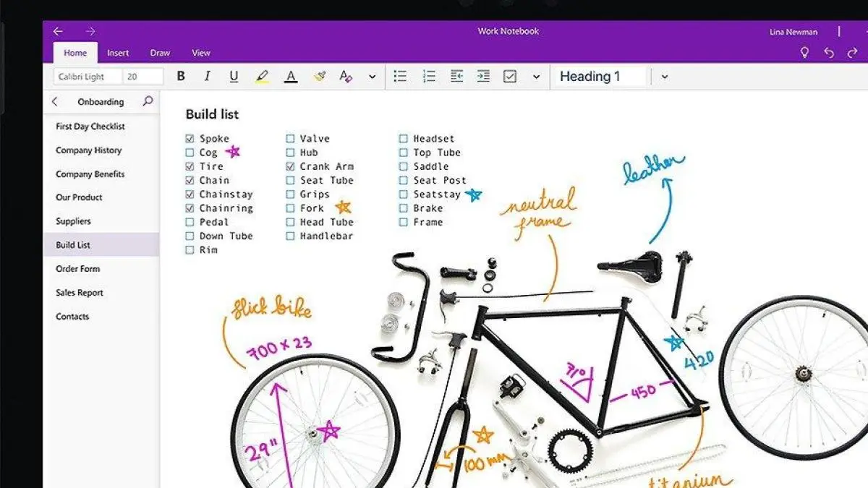The image size is (868, 488).
Task: Apply italic formatting
Action: [207, 76]
